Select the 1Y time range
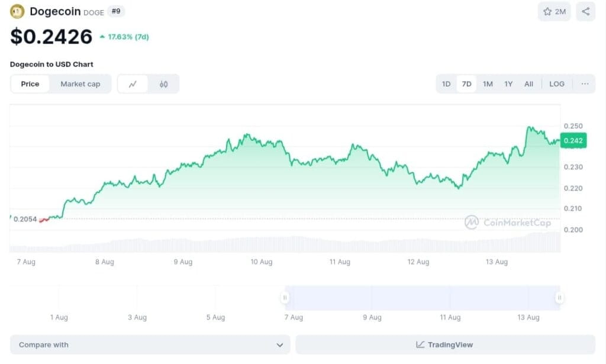 (x=508, y=84)
